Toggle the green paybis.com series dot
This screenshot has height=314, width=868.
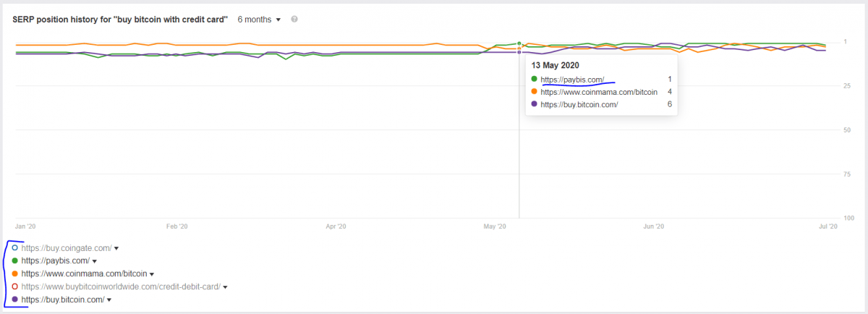15,260
